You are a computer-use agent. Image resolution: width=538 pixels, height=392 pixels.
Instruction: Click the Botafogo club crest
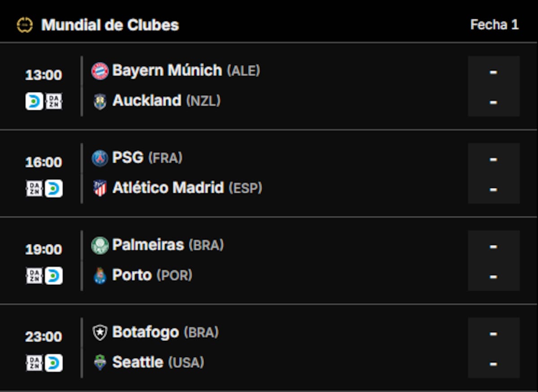pos(100,333)
